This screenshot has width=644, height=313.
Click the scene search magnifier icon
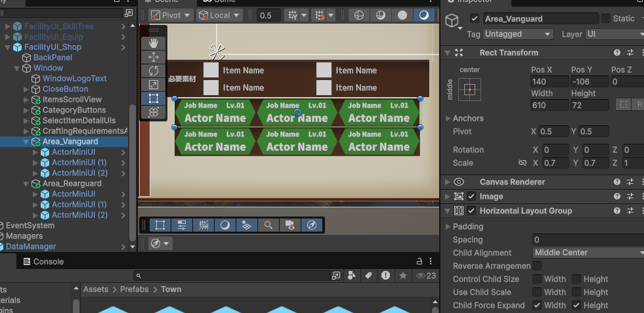pyautogui.click(x=268, y=225)
